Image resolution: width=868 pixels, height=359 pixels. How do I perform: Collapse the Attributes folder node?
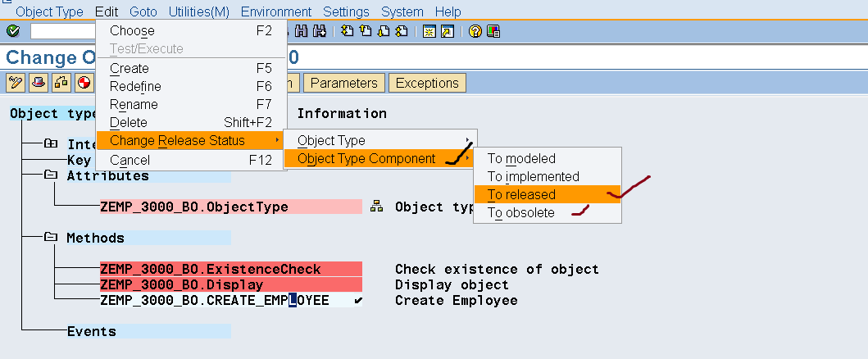51,175
